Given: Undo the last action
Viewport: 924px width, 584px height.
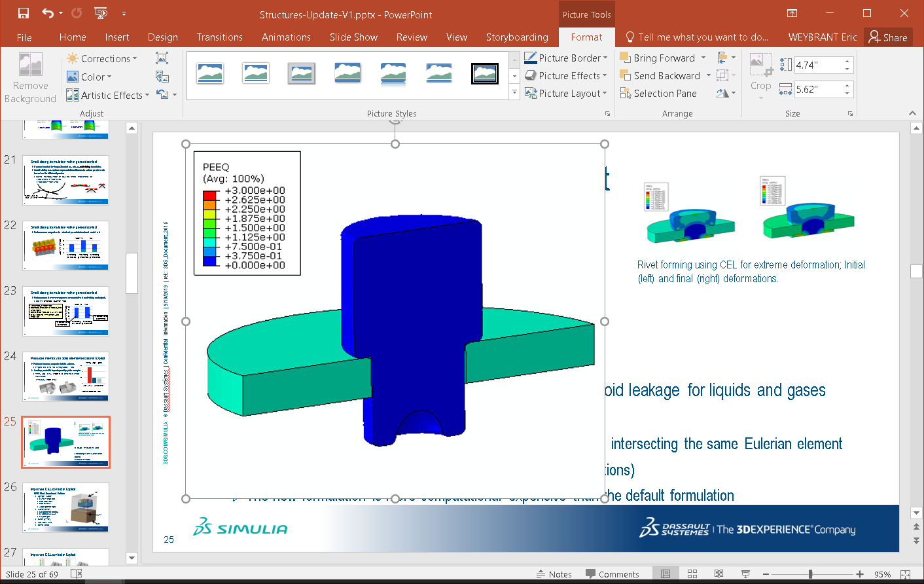Looking at the screenshot, I should 48,13.
